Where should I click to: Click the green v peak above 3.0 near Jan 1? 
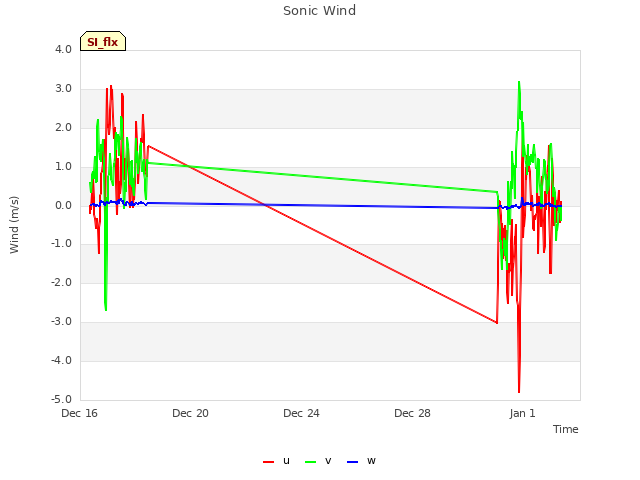click(519, 83)
